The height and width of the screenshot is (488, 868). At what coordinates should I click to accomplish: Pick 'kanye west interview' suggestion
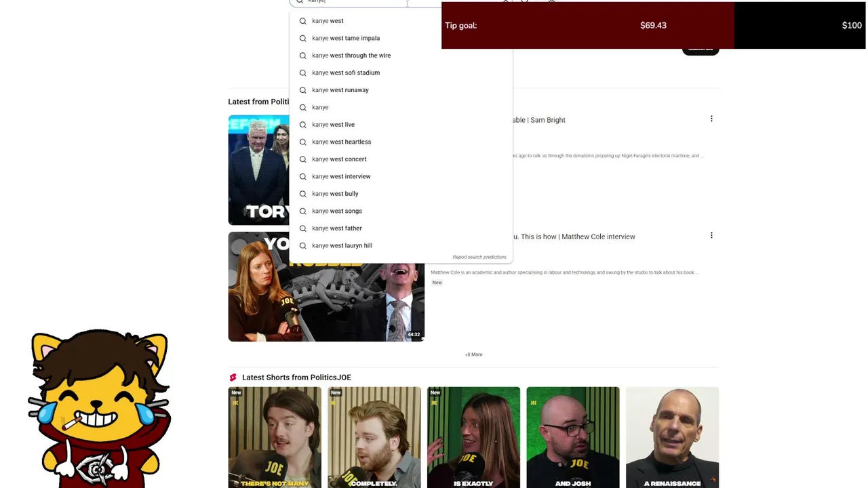401,176
